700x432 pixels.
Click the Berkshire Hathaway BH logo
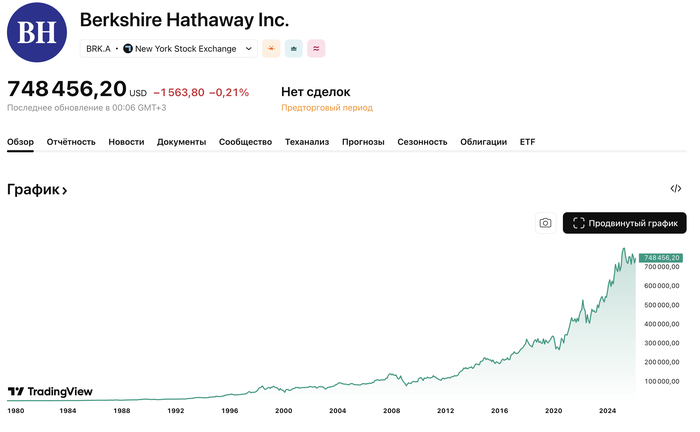[37, 32]
